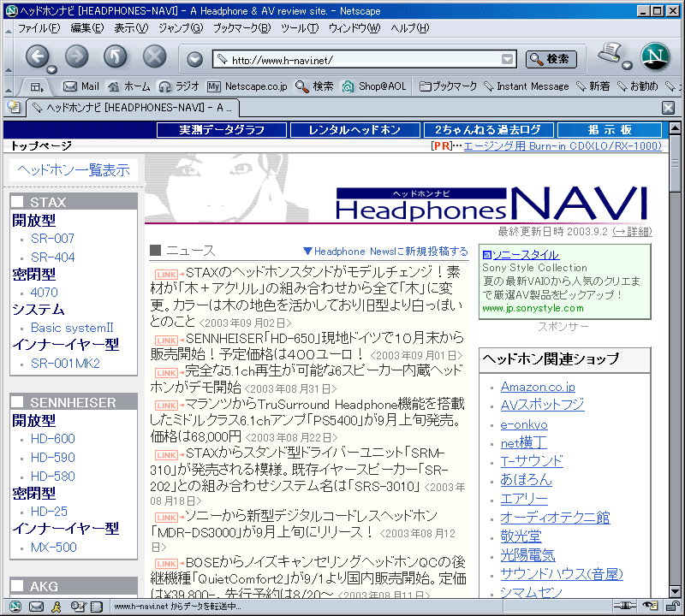Open the SR-007 headphone link
The image size is (685, 616).
(52, 239)
